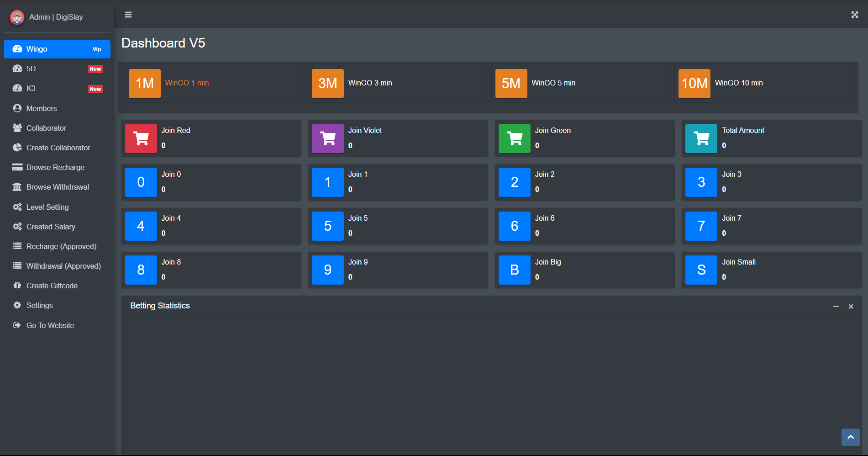
Task: Click the fullscreen expand icon
Action: 854,15
